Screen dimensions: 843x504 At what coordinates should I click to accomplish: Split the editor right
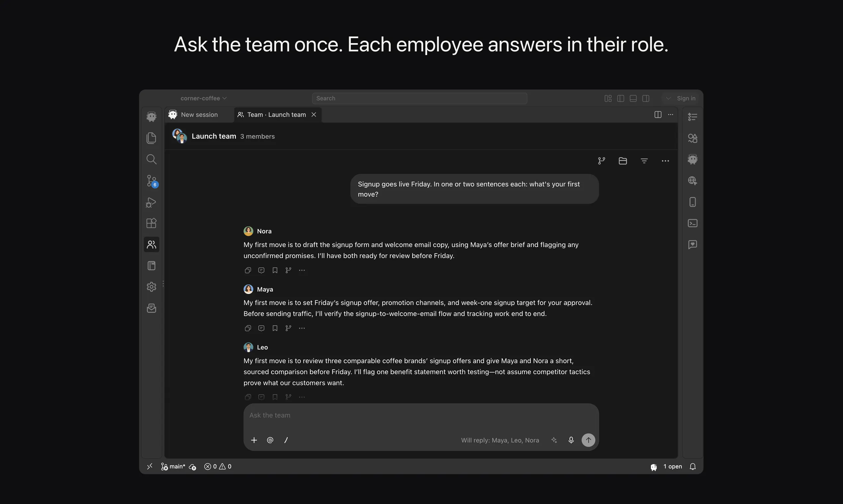658,115
